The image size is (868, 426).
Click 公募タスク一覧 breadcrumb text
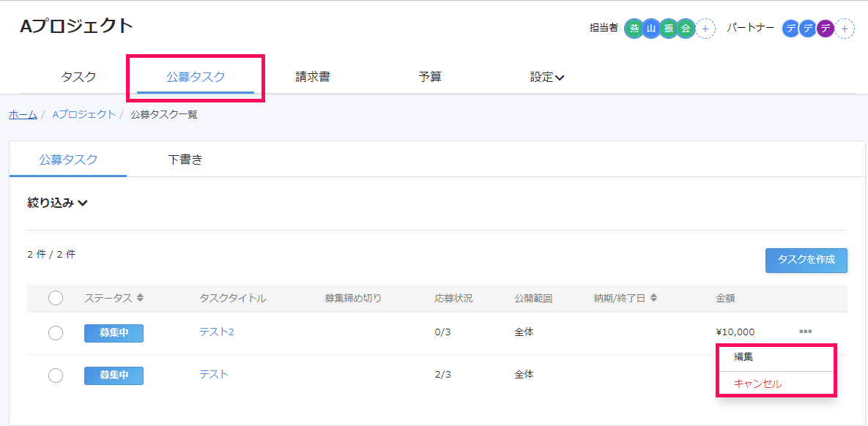pyautogui.click(x=164, y=115)
